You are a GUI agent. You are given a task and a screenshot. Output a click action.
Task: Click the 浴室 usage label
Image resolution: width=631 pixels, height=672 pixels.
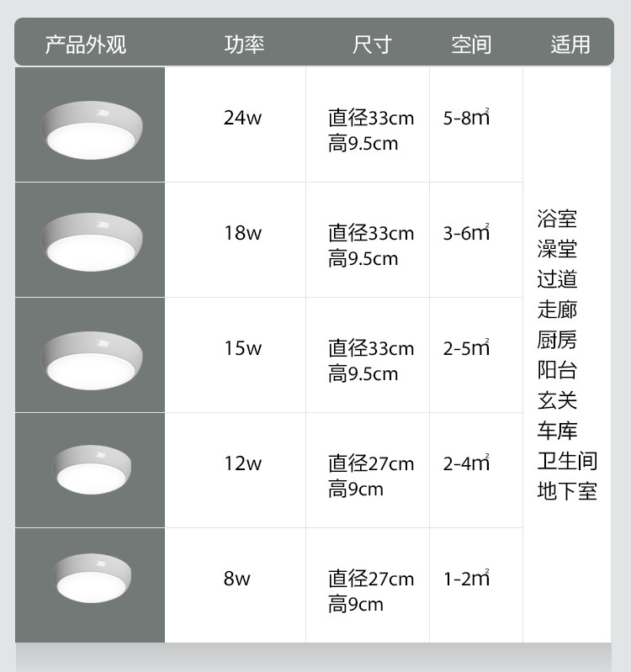[557, 219]
